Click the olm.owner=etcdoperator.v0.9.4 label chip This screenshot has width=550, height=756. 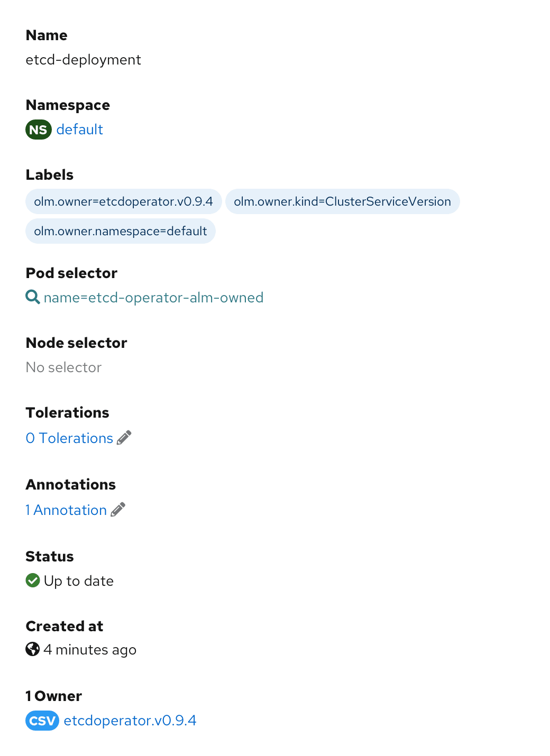point(123,201)
